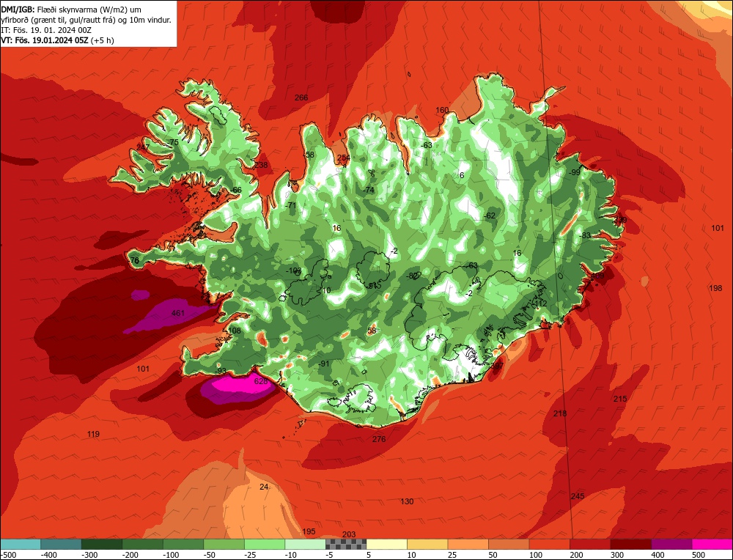Click the -66 flux value
The width and height of the screenshot is (733, 560).
236,190
